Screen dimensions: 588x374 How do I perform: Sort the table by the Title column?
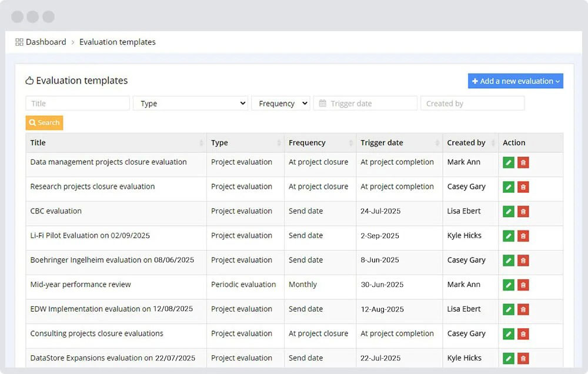point(38,142)
